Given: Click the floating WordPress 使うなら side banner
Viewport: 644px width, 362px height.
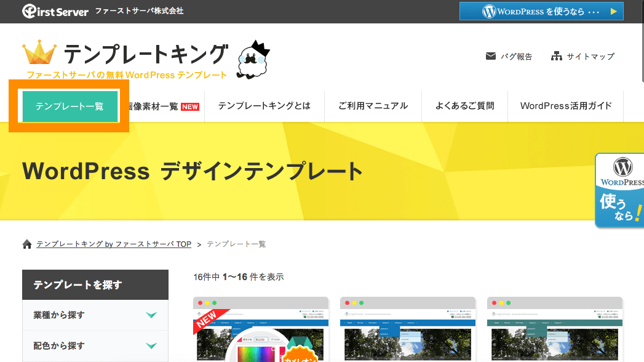Looking at the screenshot, I should [619, 190].
